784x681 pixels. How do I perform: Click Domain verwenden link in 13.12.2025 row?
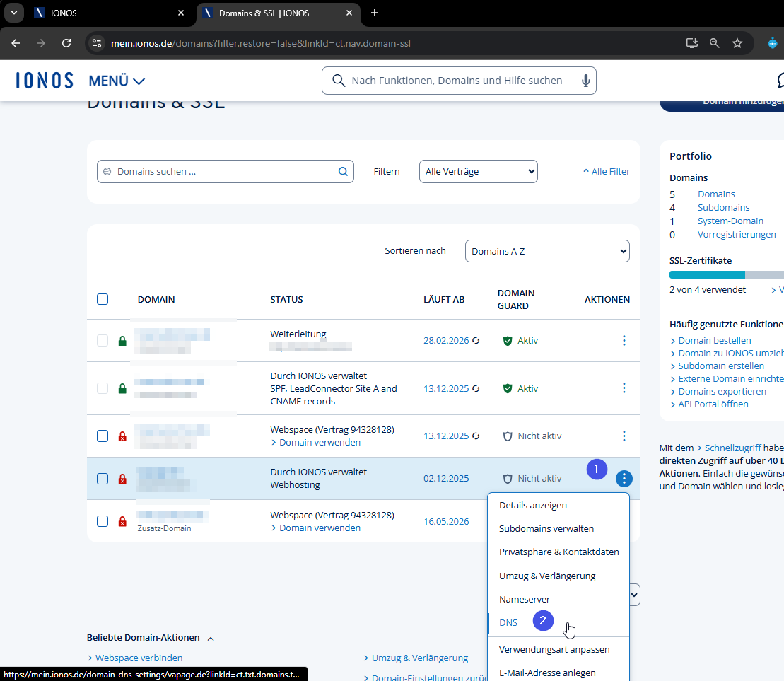[x=320, y=443]
